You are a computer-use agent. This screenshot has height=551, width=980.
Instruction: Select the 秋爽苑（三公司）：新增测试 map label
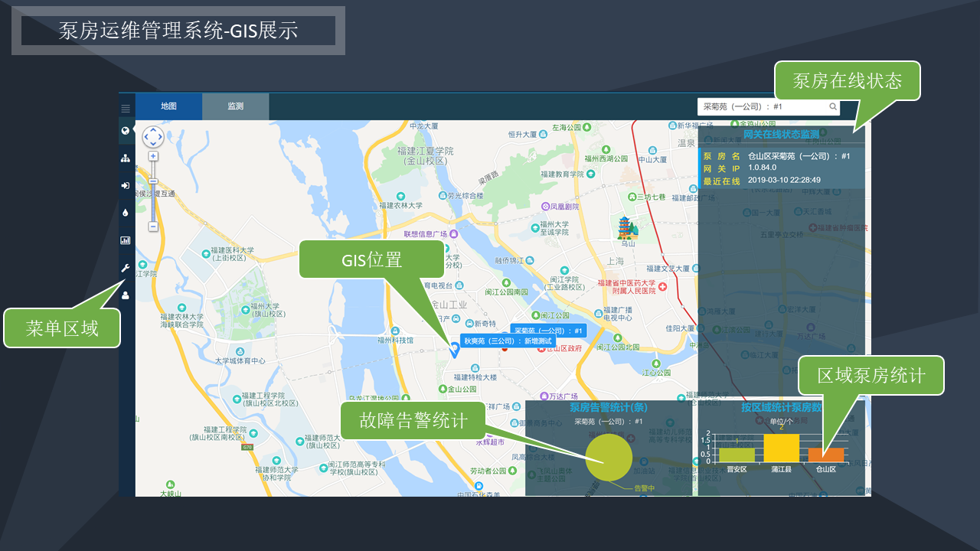tap(508, 341)
